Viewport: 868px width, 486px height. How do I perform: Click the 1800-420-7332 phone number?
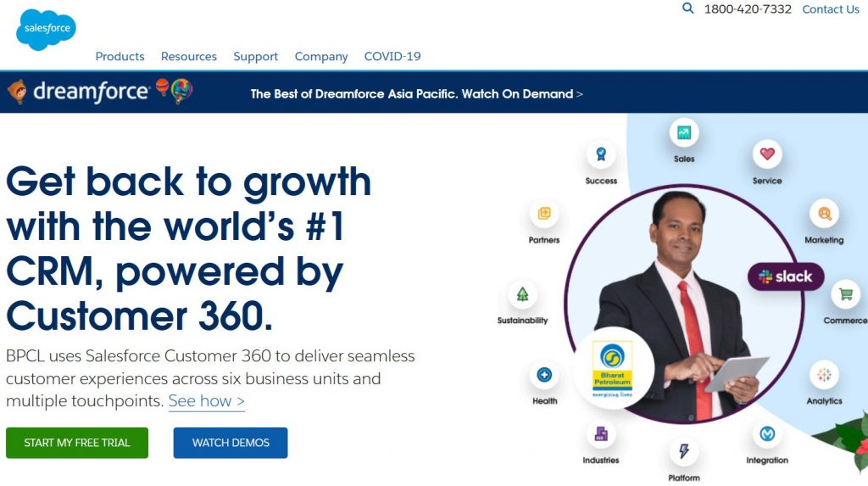[748, 8]
